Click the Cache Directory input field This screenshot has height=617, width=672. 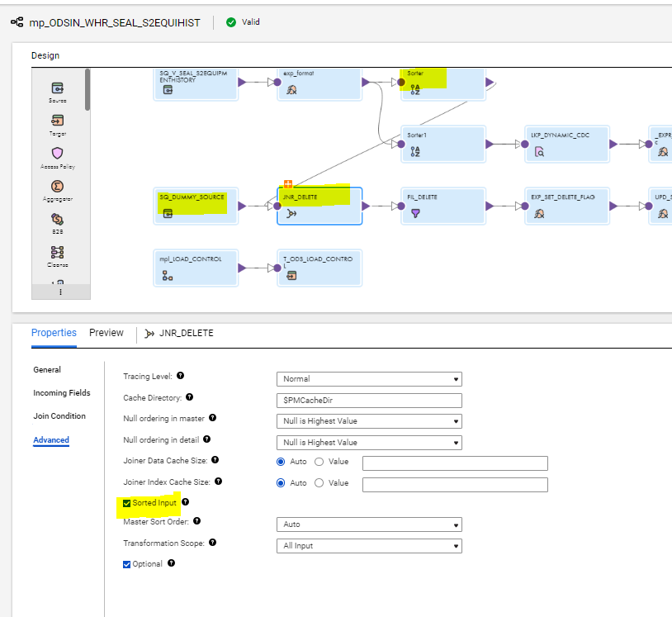(369, 401)
